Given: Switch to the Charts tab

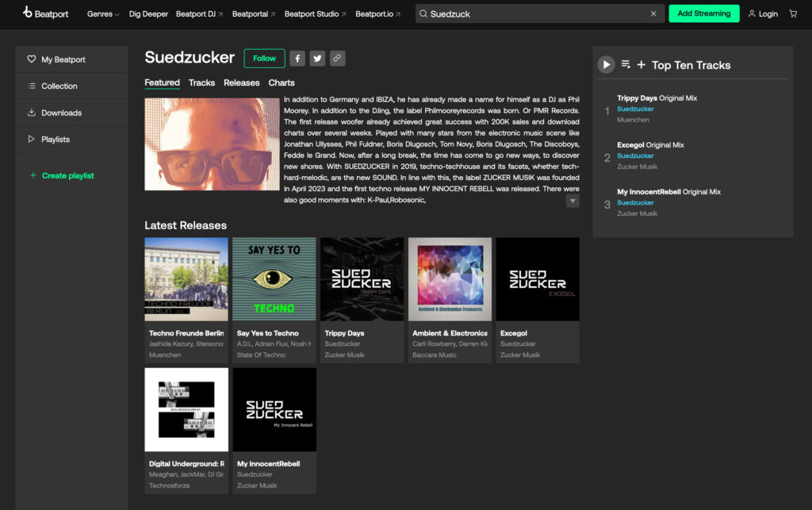Looking at the screenshot, I should pos(282,82).
